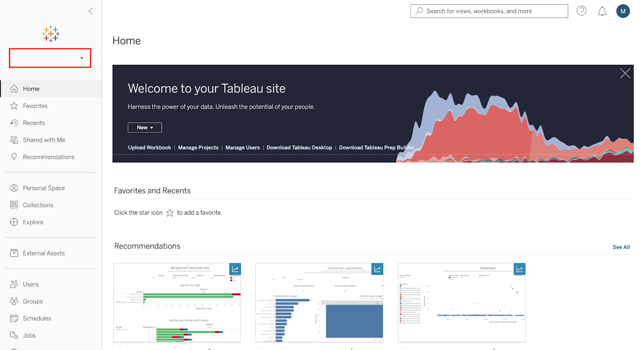Open Background Task Overview thumbnail
The width and height of the screenshot is (644, 350).
(177, 303)
